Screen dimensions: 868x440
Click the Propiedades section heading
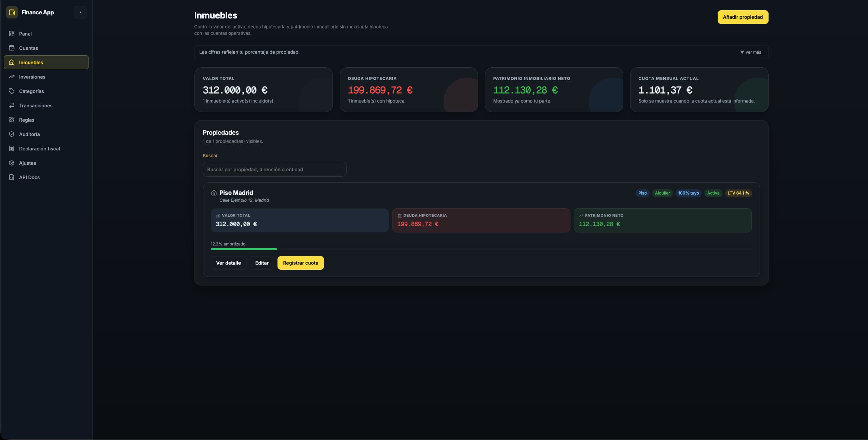coord(221,133)
